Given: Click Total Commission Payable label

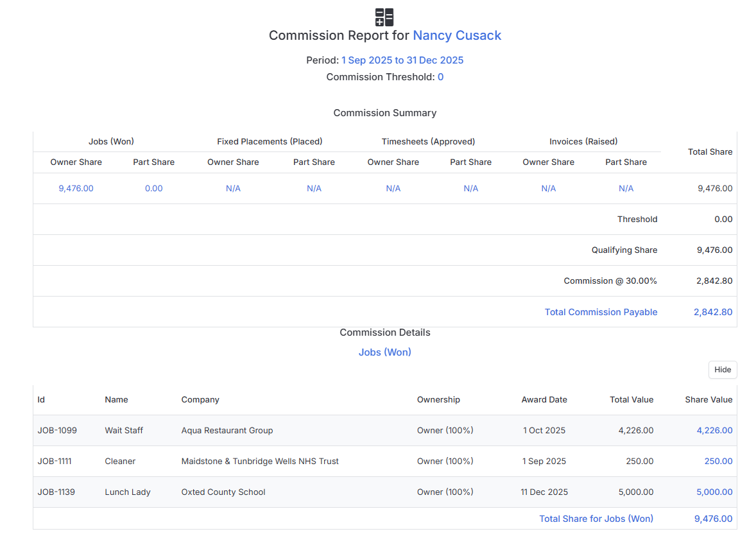Looking at the screenshot, I should coord(601,312).
